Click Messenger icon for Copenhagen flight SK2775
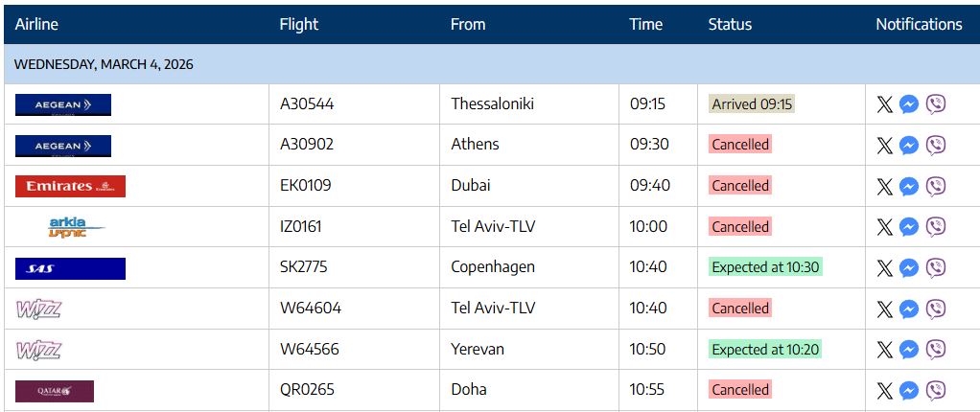 [910, 267]
